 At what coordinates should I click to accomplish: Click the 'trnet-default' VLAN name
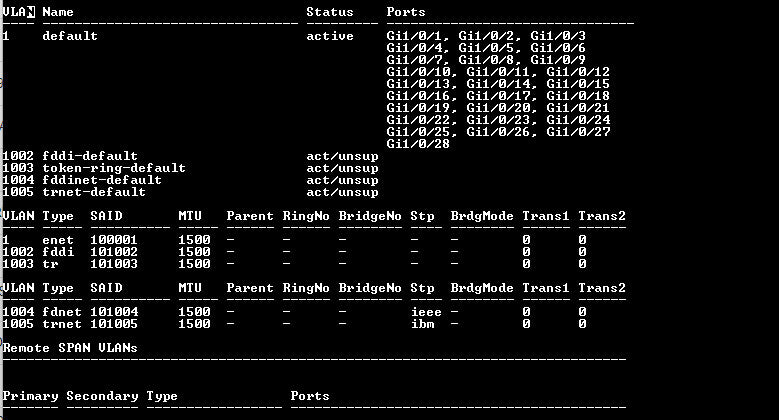pos(94,192)
